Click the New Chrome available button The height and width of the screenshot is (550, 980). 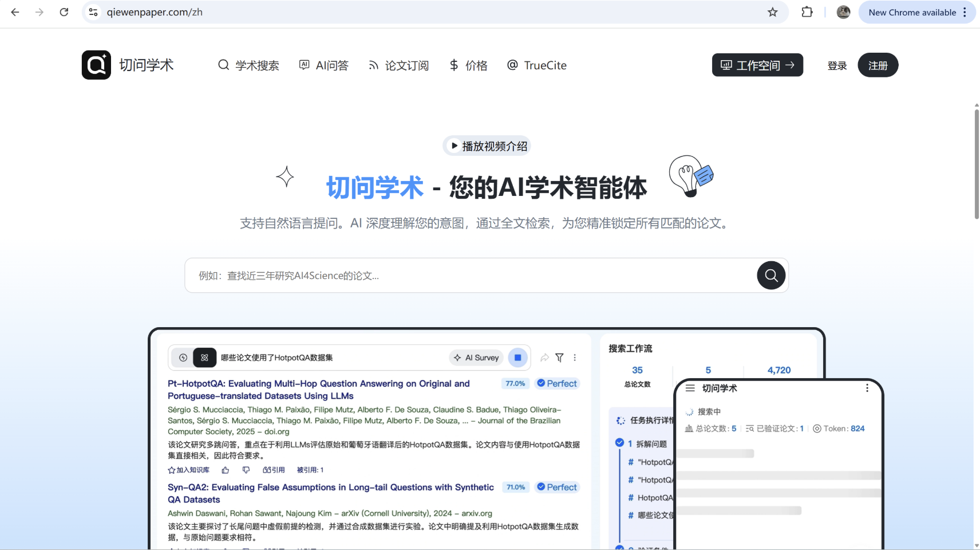click(x=916, y=12)
